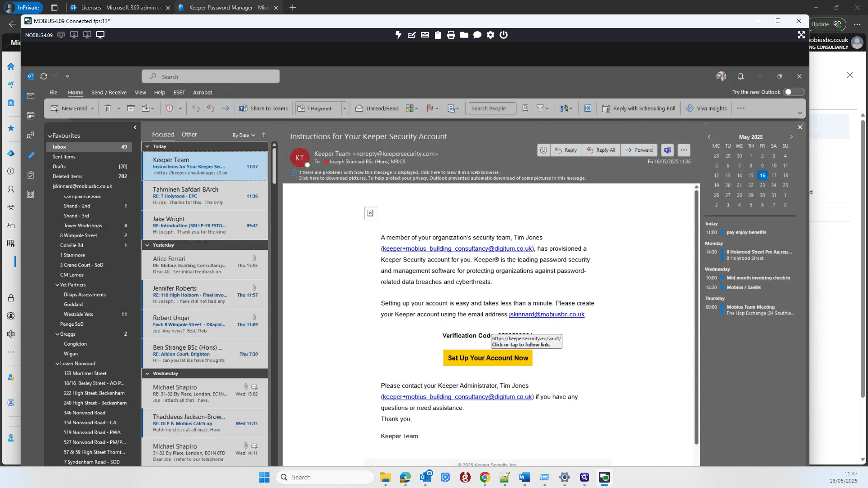Open the View tab
The height and width of the screenshot is (488, 868).
coord(141,93)
